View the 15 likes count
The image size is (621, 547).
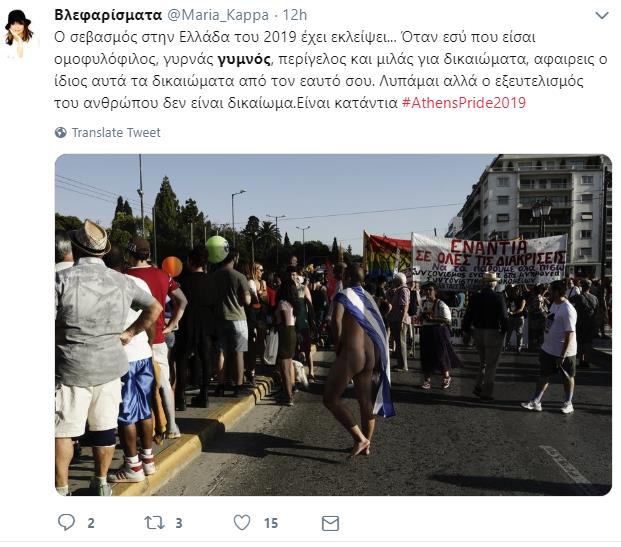(271, 523)
